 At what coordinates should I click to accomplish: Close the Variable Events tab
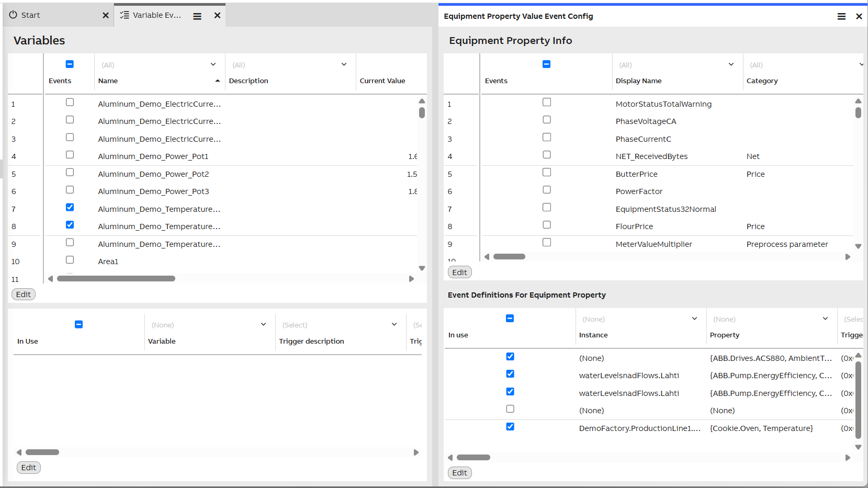[218, 16]
